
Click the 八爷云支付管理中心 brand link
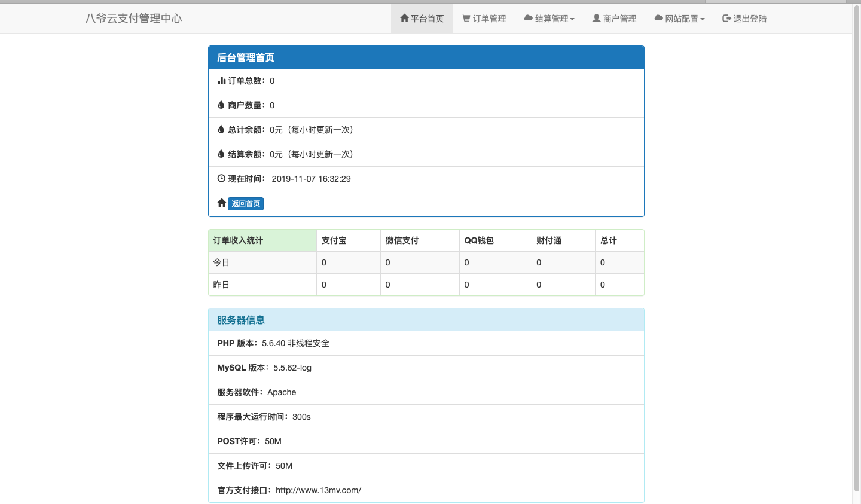(133, 19)
